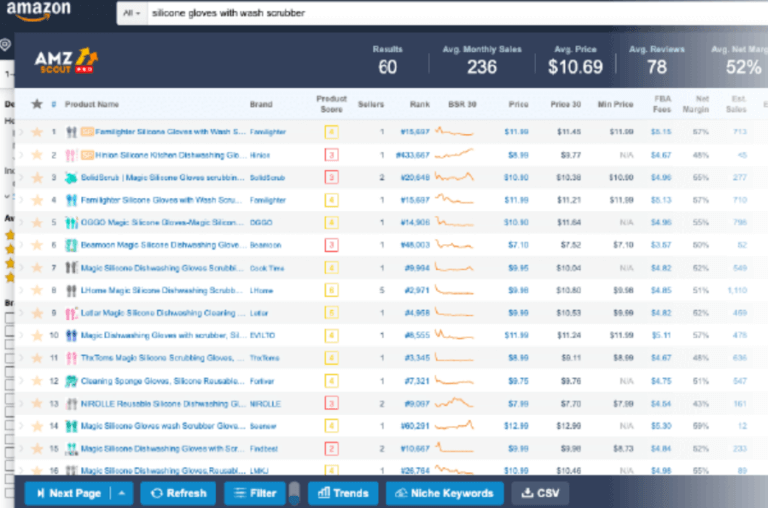Click product thumbnail for Findbest gloves
Viewport: 768px width, 508px height.
pyautogui.click(x=71, y=448)
